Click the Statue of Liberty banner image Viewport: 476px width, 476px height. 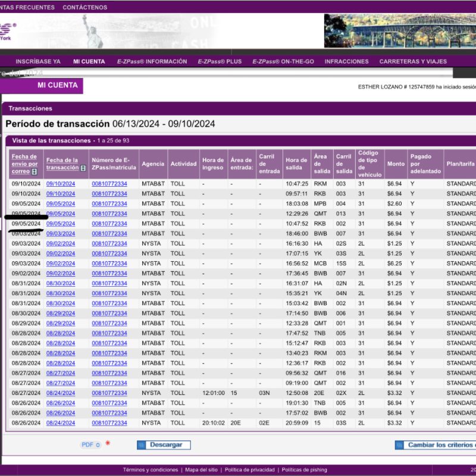tap(93, 31)
